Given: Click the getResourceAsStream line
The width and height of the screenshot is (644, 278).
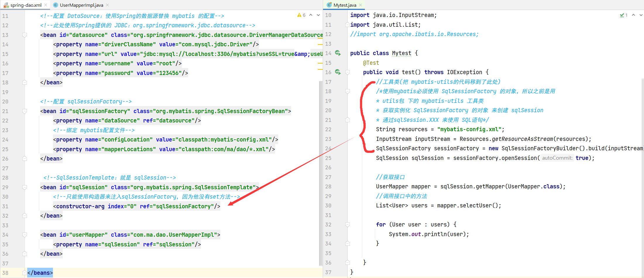Looking at the screenshot, I should click(x=483, y=139).
